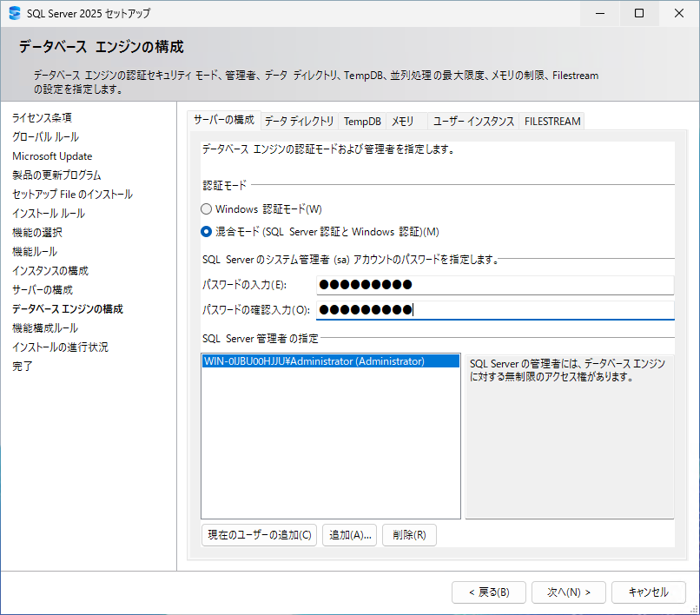This screenshot has height=615, width=700.
Task: Click the 追加(A)... button
Action: point(350,535)
